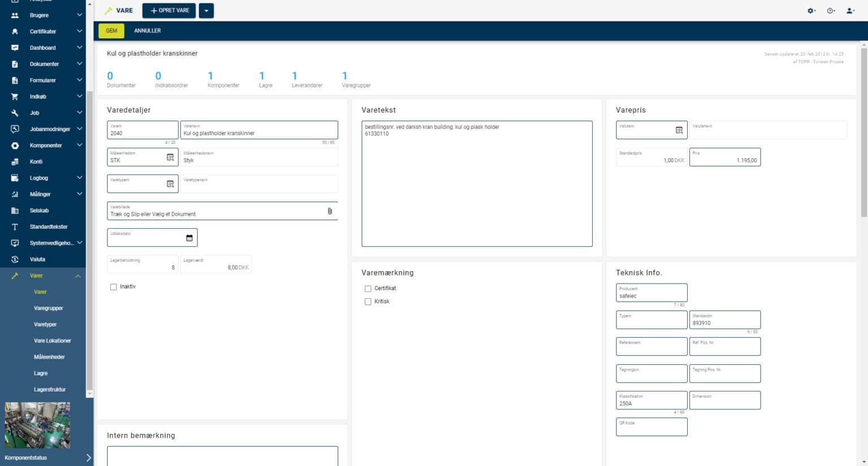Screen dimensions: 868x466
Task: Select the Lagerstruktur submenu item
Action: pos(50,390)
